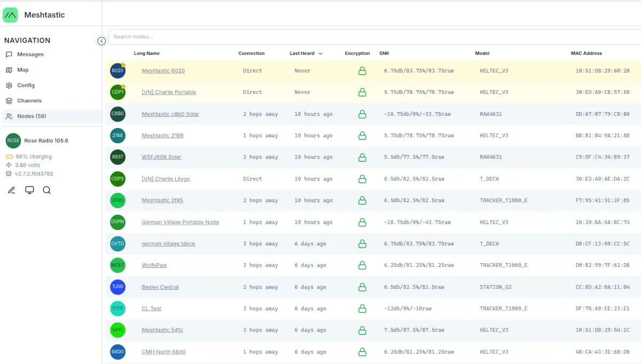Click the TJ00 blue node avatar
This screenshot has width=641, height=364.
click(118, 287)
